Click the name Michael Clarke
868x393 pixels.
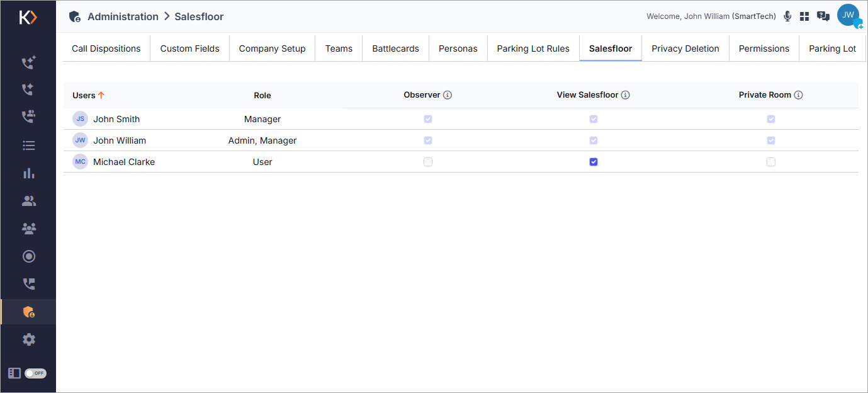pyautogui.click(x=124, y=162)
